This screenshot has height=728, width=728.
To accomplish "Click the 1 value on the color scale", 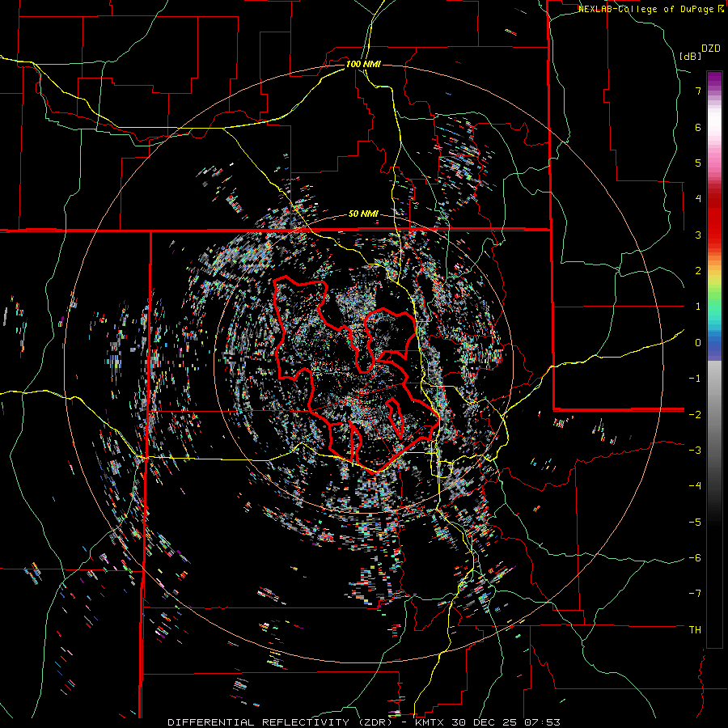I will tap(698, 307).
